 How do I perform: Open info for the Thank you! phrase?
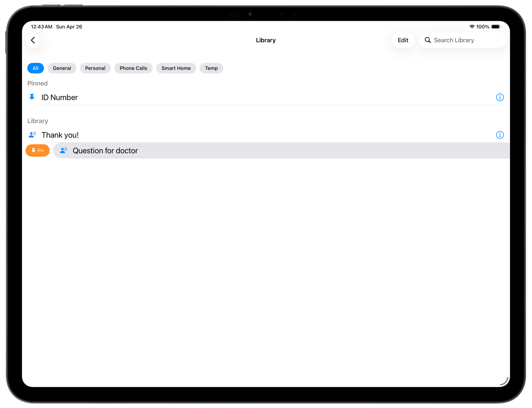[x=500, y=135]
